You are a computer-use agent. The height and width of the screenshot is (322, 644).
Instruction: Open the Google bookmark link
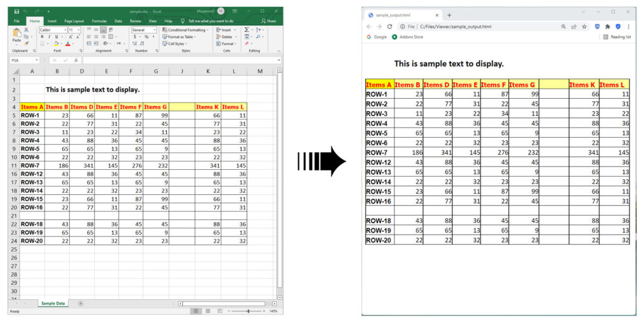pos(376,37)
